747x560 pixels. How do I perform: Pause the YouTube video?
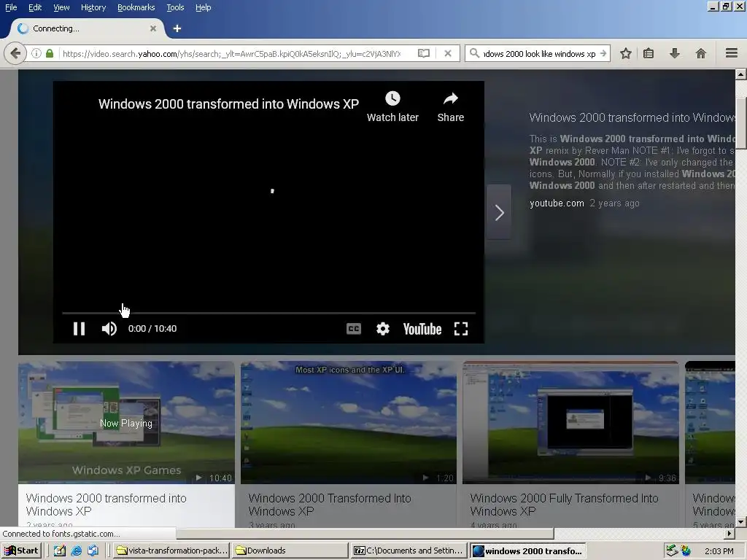point(79,329)
